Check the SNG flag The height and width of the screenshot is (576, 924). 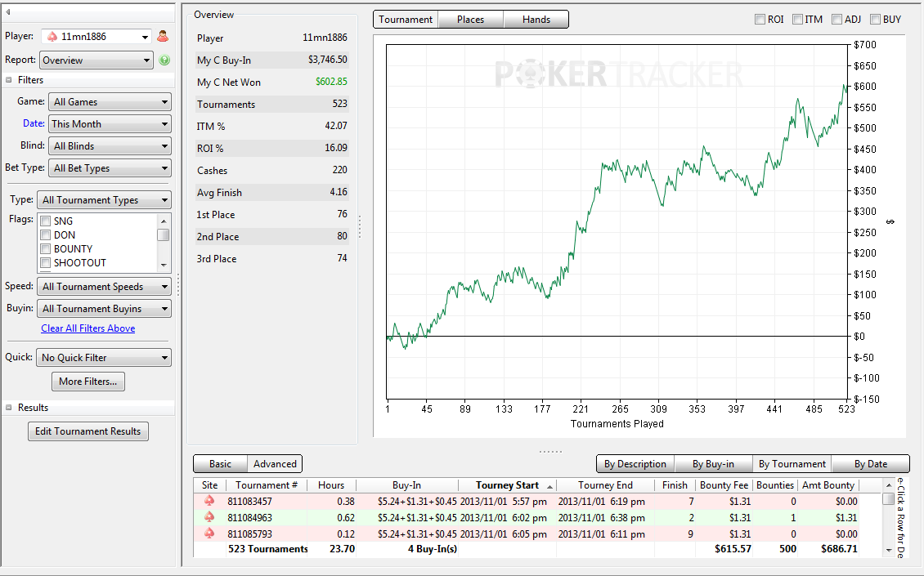coord(45,221)
